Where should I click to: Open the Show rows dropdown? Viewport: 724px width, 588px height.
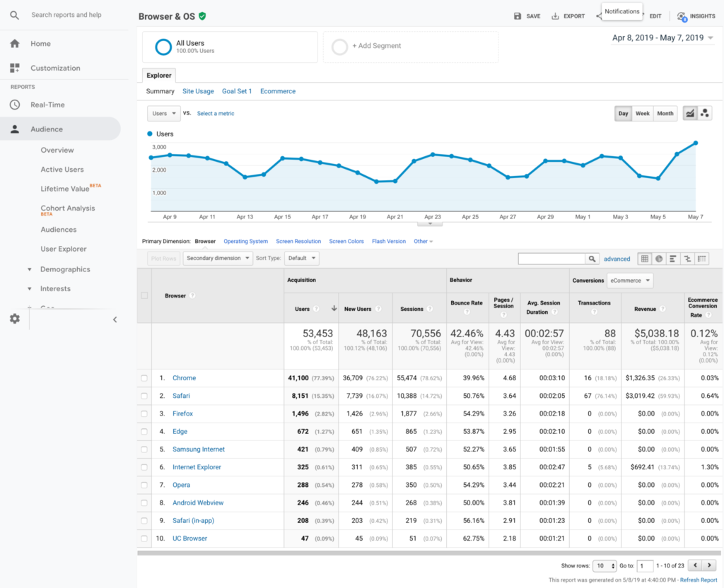click(x=605, y=566)
